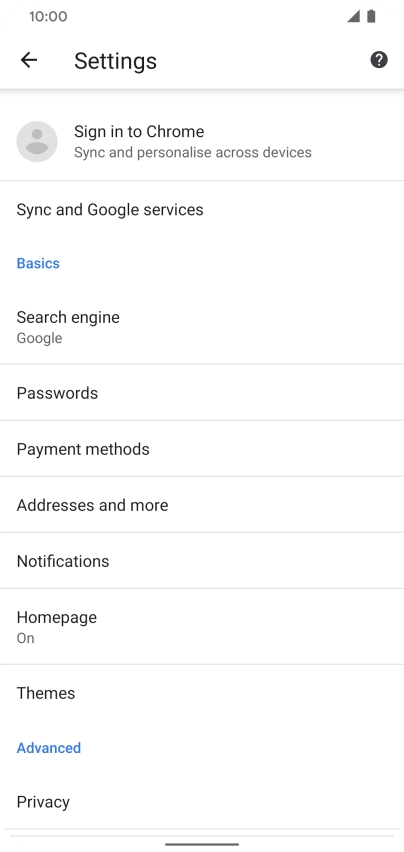Tap the clock in status bar
Screen dimensions: 404x852
point(48,16)
